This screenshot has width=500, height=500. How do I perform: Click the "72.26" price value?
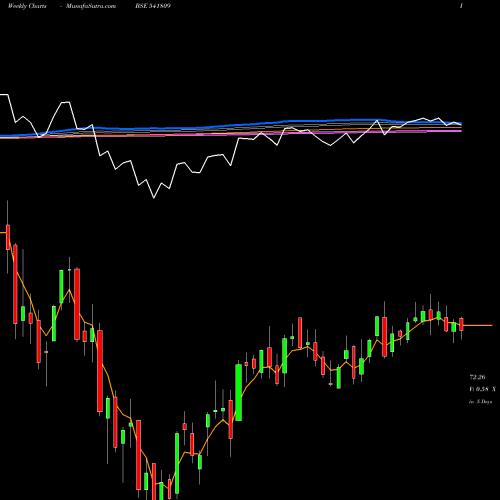pyautogui.click(x=477, y=377)
